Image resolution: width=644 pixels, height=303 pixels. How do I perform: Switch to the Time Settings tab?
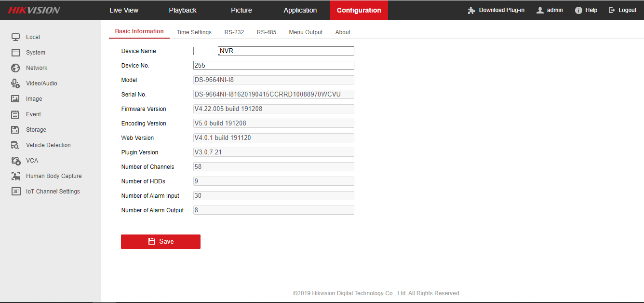tap(194, 32)
